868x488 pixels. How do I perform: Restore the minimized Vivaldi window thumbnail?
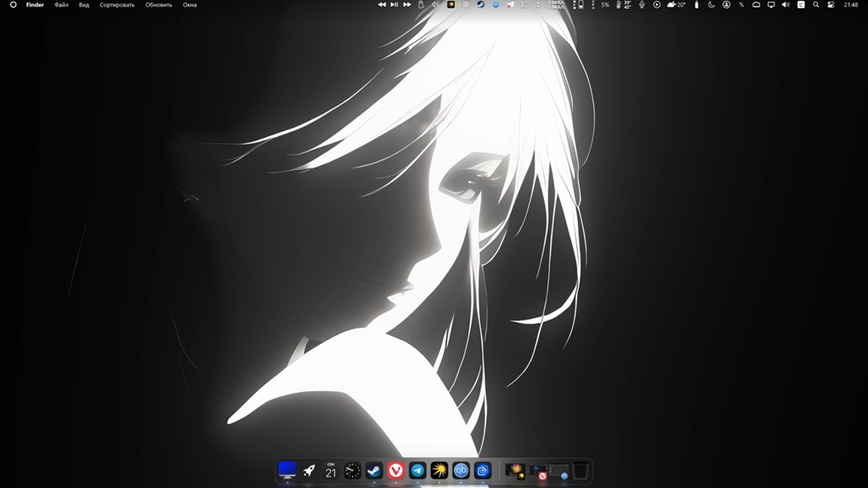(537, 471)
